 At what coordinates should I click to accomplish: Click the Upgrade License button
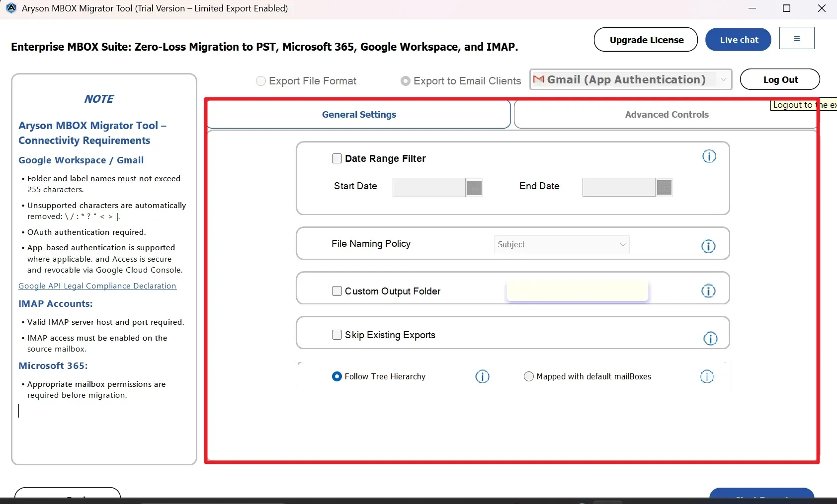tap(646, 40)
